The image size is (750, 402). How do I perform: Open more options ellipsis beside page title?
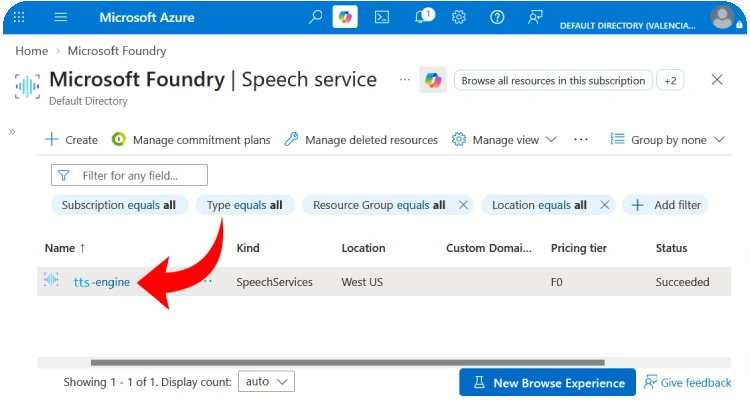tap(405, 80)
